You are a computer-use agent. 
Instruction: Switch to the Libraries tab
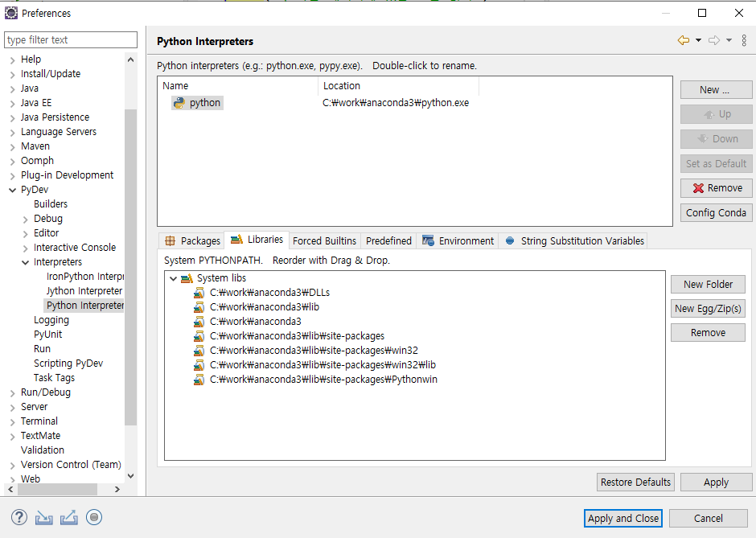(x=257, y=240)
